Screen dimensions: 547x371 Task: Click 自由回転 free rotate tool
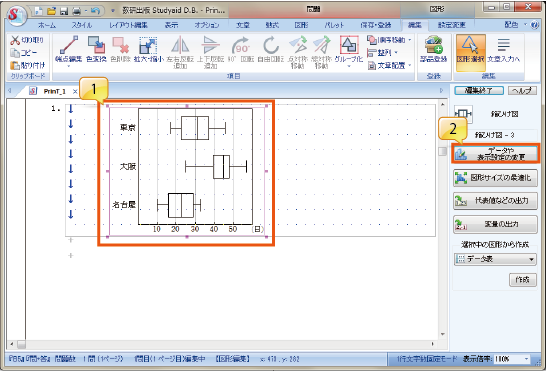tap(271, 49)
